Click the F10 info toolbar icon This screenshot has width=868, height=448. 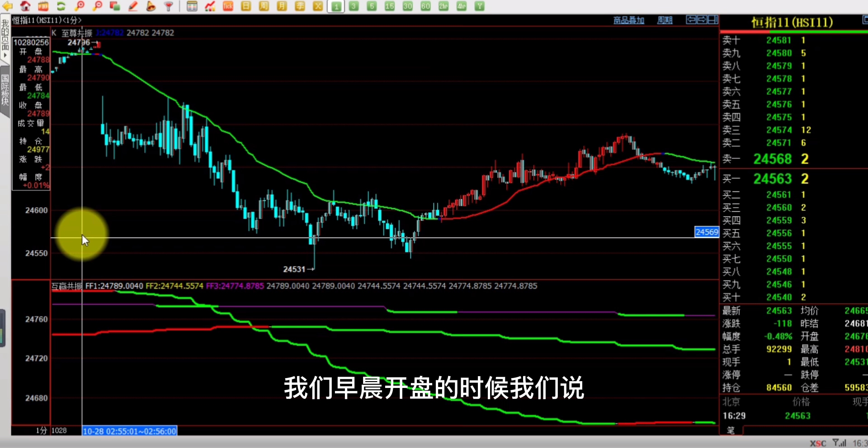[x=43, y=6]
